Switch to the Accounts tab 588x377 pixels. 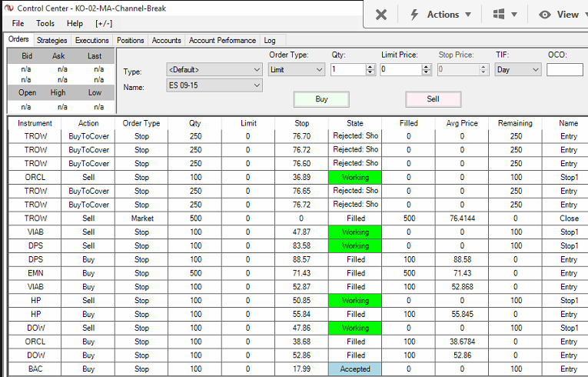tap(166, 40)
